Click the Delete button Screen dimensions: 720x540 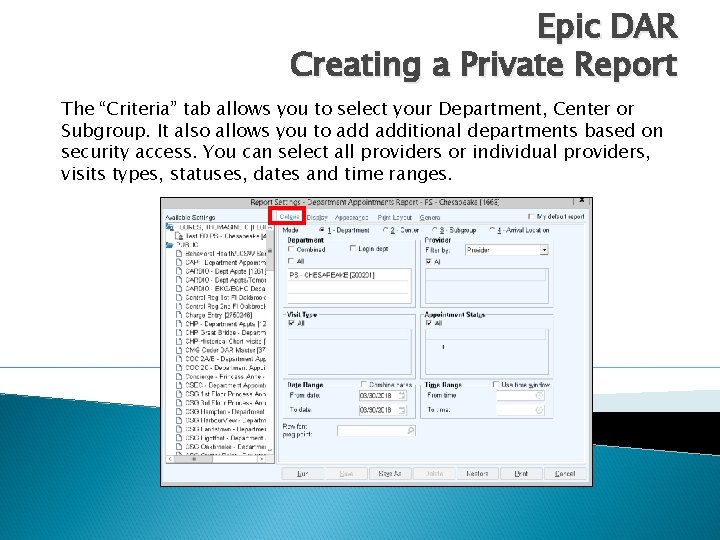click(x=434, y=473)
